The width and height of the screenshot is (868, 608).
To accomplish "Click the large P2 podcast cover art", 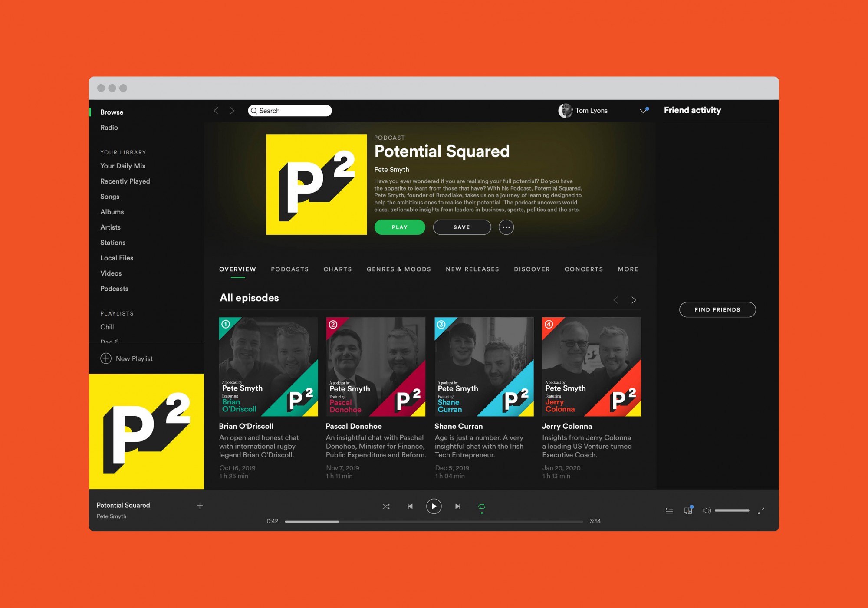I will [316, 184].
